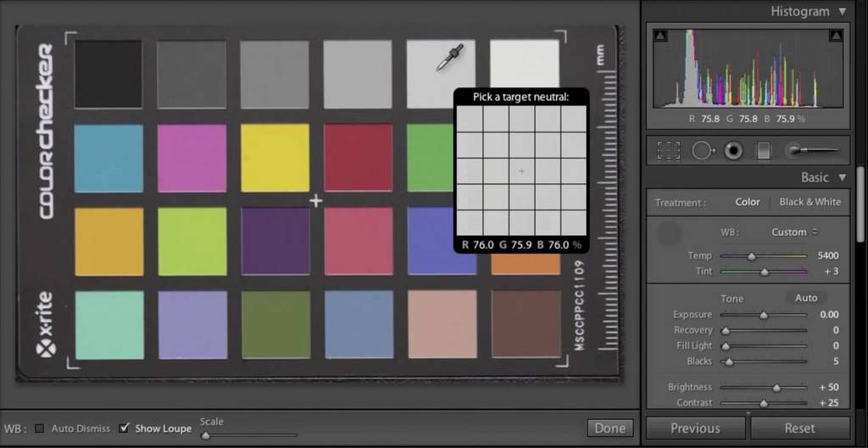
Task: Click the cyan ColorChecker patch
Action: pyautogui.click(x=108, y=158)
